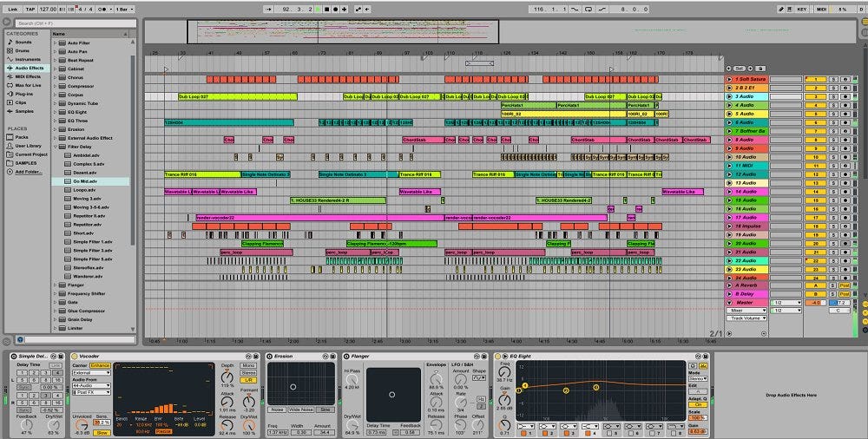Open Vocoder Post FX dropdown
Viewport: 868px width, 439px height.
pos(91,392)
